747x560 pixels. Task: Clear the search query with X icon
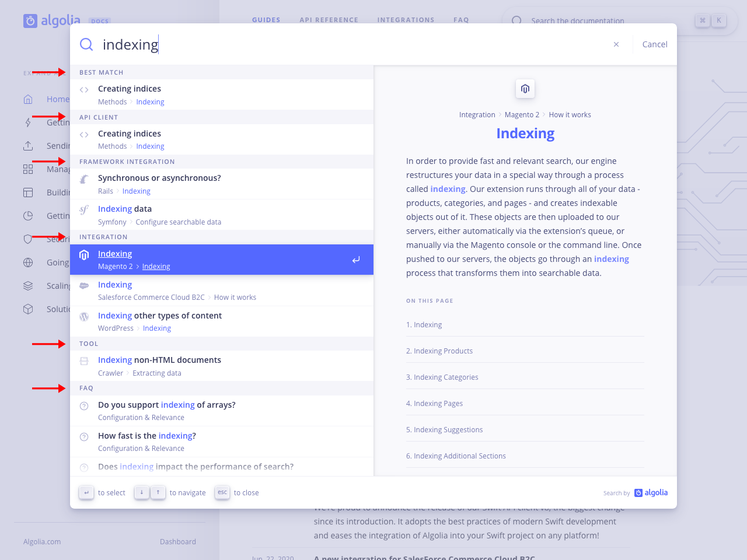click(616, 44)
